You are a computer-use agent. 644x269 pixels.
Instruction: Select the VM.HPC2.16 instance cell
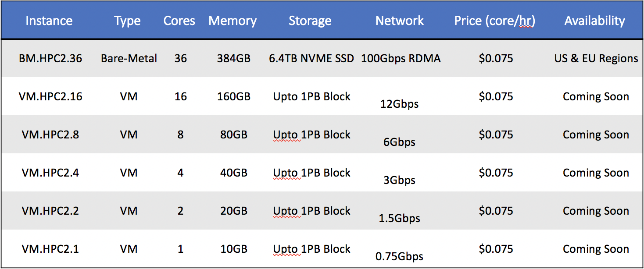pyautogui.click(x=50, y=96)
